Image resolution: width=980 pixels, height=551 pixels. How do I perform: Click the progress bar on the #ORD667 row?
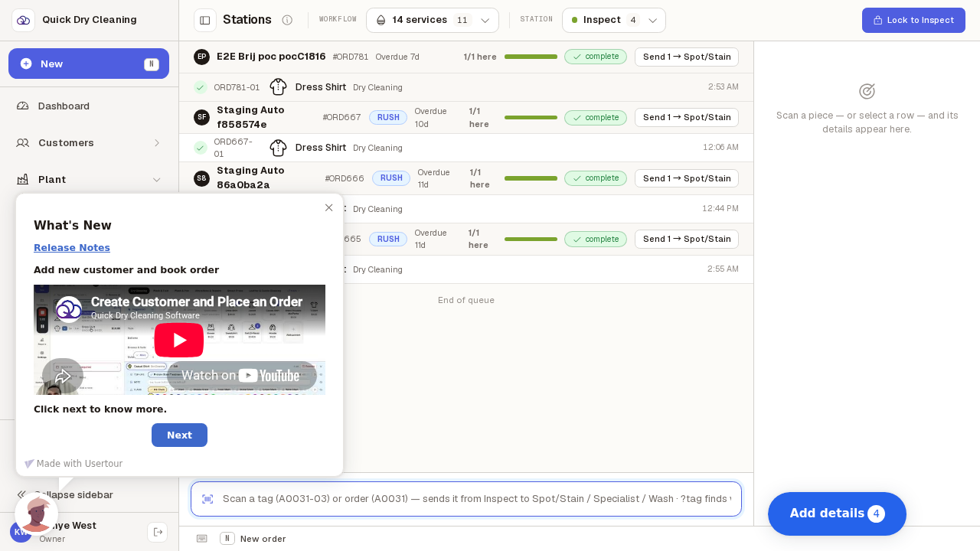(x=531, y=117)
